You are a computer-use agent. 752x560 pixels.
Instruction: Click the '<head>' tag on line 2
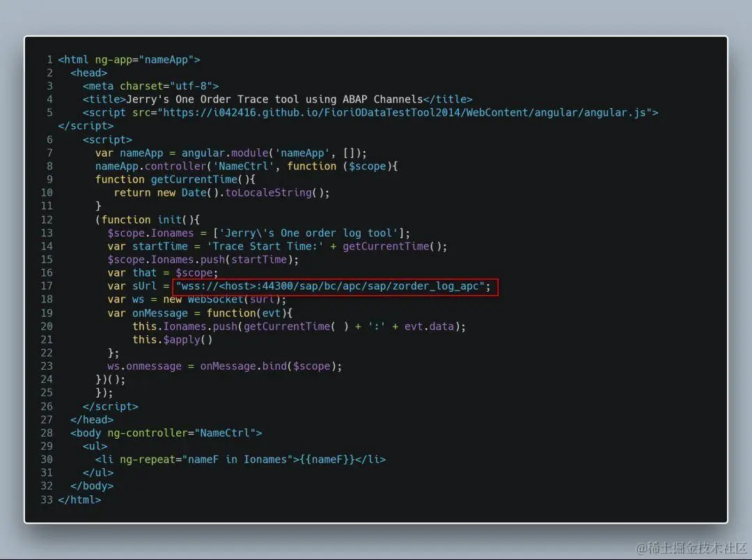88,73
